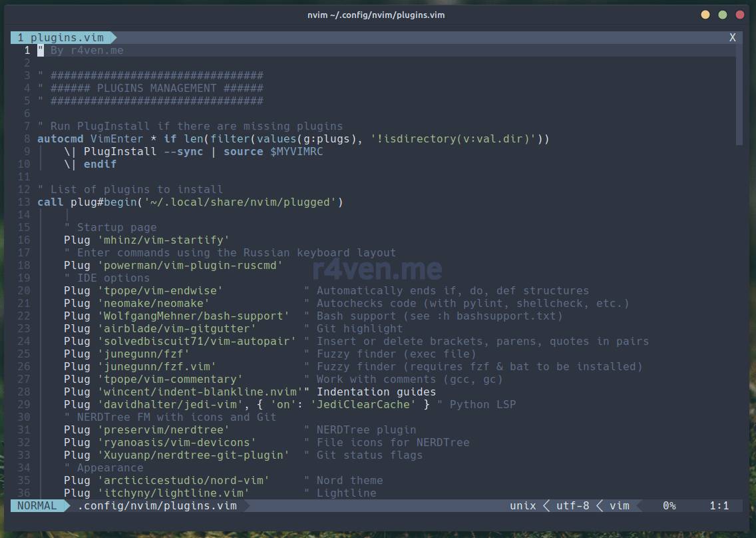The height and width of the screenshot is (538, 756).
Task: Click the vertical scrollbar thumb
Action: tap(739, 93)
